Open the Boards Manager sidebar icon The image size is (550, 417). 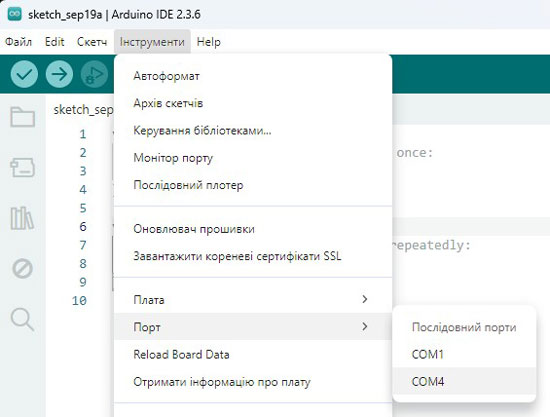(22, 167)
